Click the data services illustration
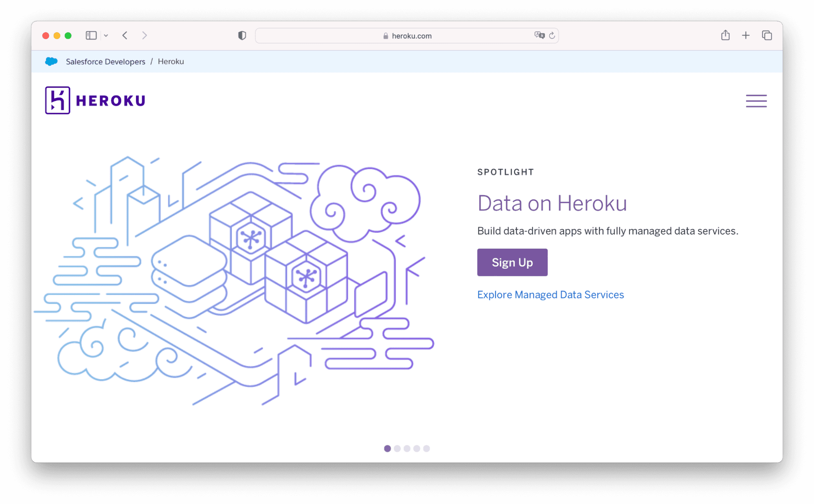Screen dimensions: 814x504 [x=234, y=280]
